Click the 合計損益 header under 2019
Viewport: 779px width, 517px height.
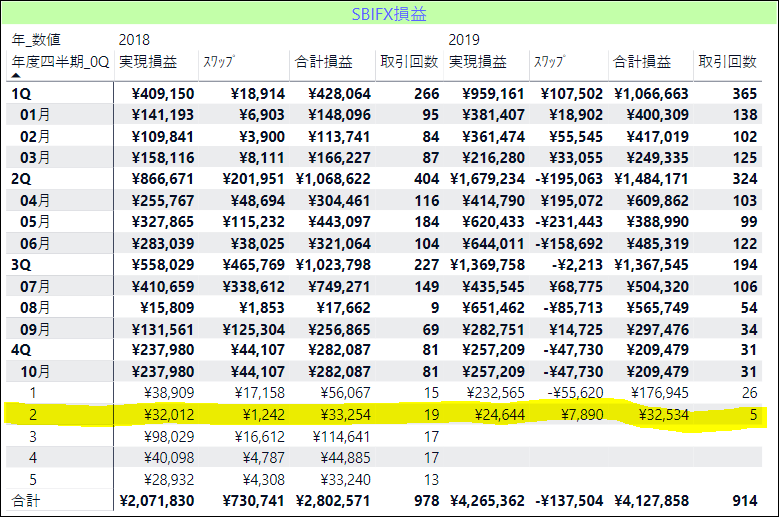tap(642, 62)
